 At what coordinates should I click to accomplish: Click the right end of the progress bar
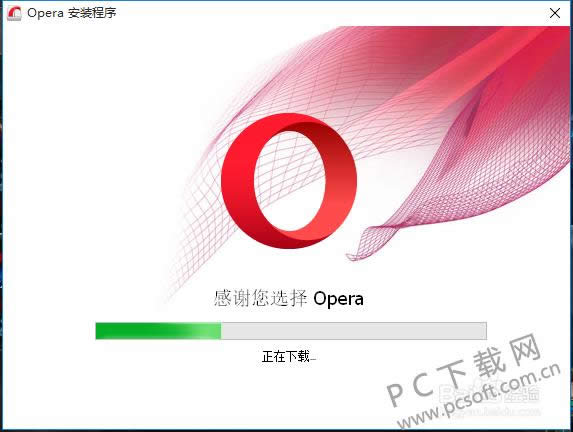483,331
